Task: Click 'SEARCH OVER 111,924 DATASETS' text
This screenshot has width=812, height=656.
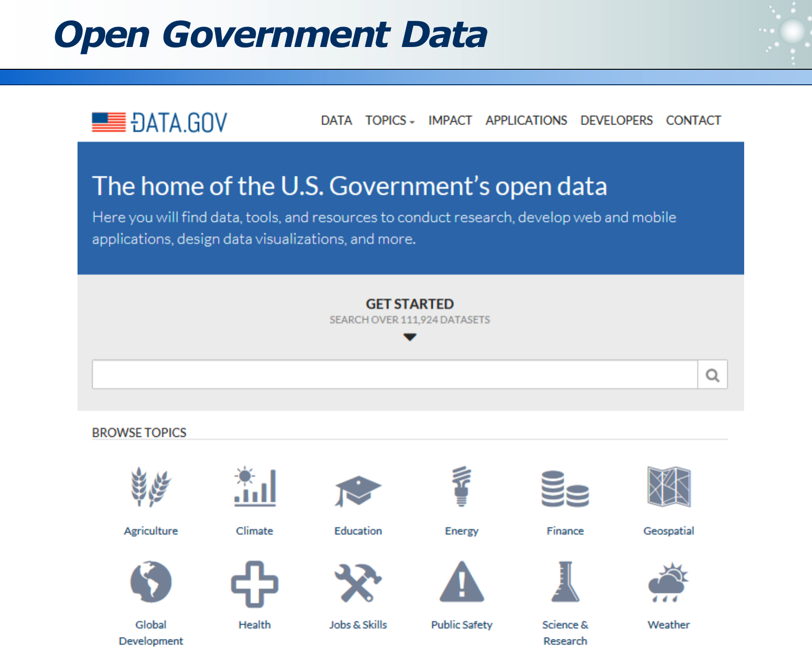Action: 410,320
